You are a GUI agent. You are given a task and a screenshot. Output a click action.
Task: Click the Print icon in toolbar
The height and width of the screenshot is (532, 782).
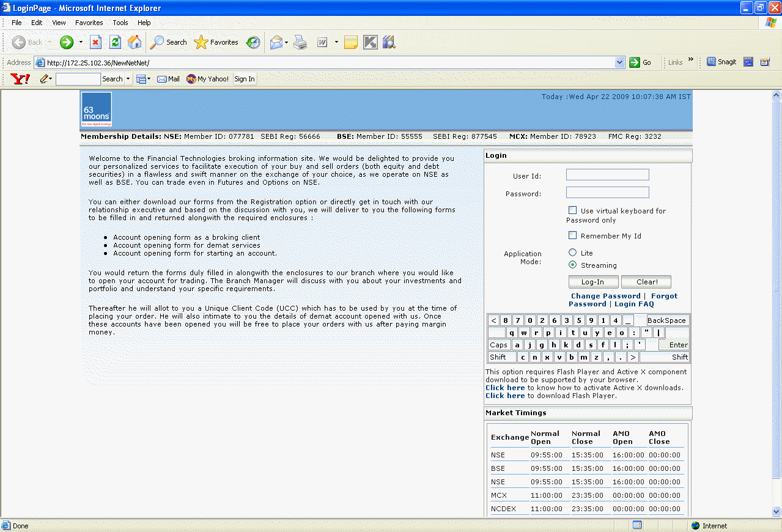click(300, 42)
